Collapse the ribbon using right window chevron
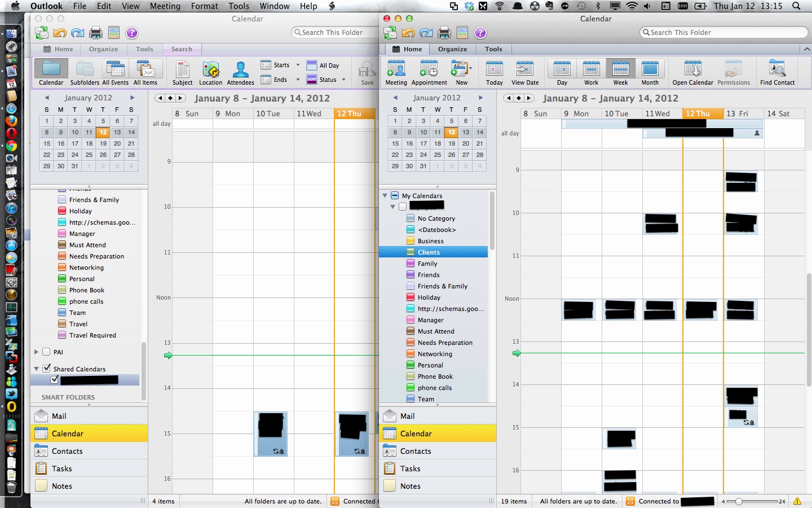The image size is (812, 508). (x=806, y=49)
